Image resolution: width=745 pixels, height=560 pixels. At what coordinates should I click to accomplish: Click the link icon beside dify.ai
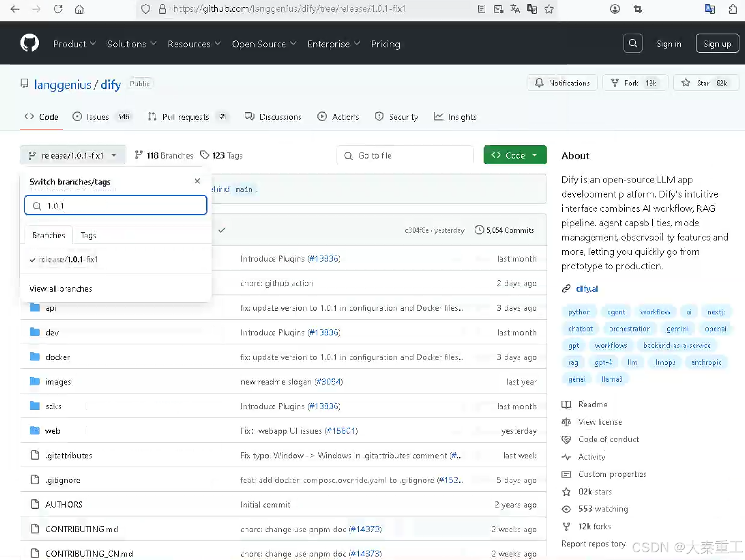click(566, 288)
